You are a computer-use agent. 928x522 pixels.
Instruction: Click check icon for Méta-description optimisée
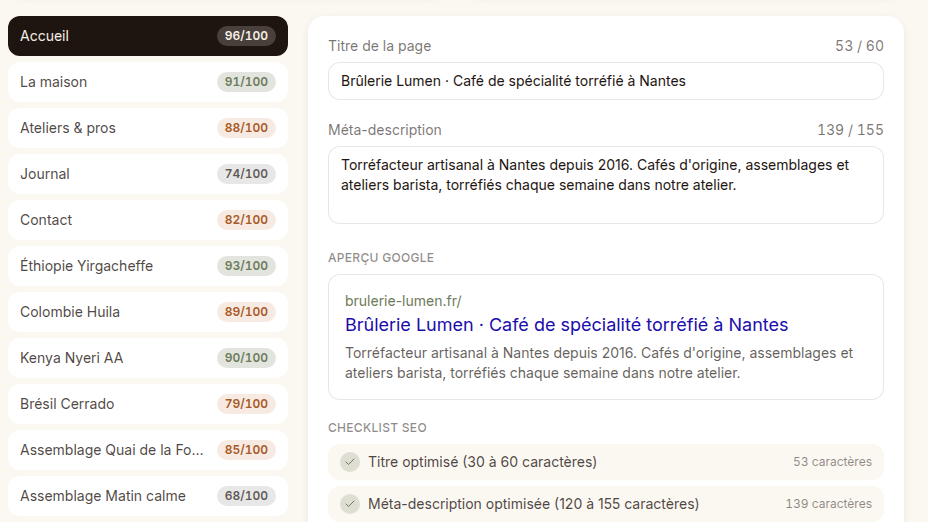pyautogui.click(x=350, y=504)
